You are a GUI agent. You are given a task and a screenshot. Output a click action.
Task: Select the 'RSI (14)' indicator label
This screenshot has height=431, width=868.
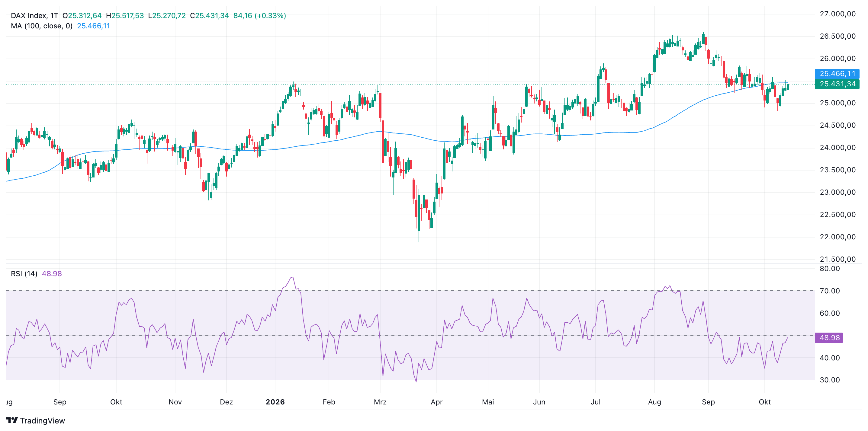pos(24,274)
